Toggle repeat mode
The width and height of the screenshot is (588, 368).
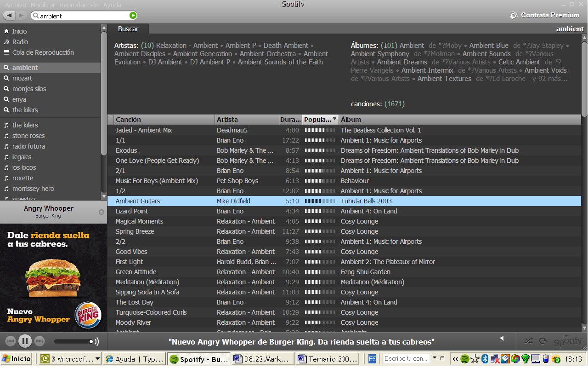[543, 341]
